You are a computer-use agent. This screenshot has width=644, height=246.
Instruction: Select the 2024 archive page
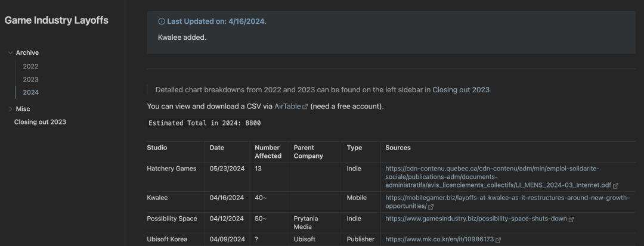coord(30,92)
